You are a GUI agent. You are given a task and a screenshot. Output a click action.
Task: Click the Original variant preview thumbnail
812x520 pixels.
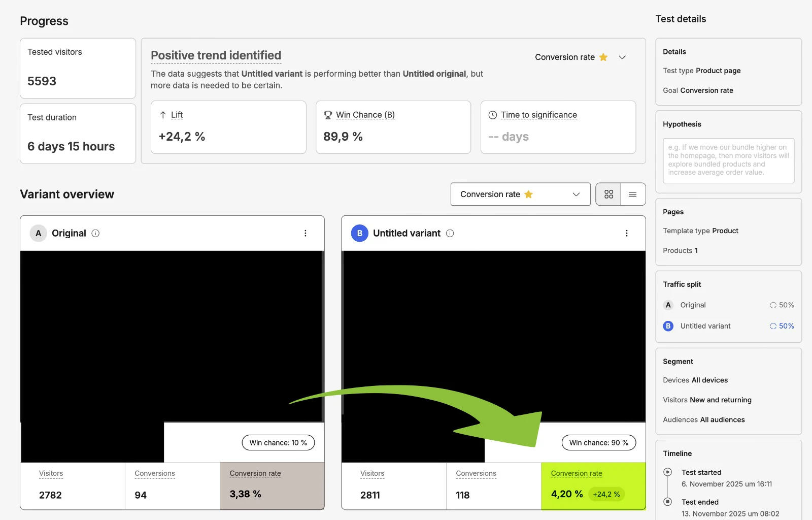point(172,336)
